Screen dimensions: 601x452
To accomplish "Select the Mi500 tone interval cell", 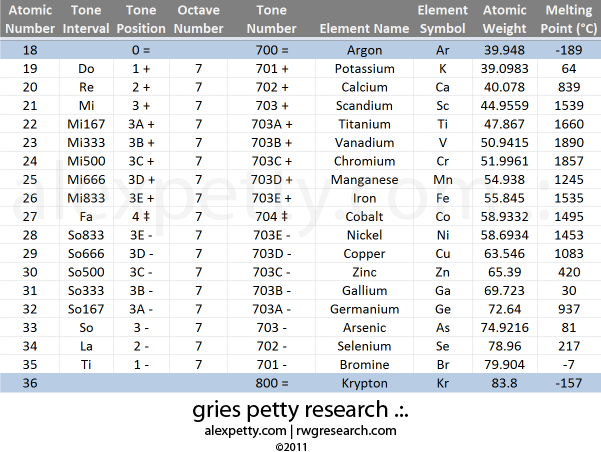I will click(x=86, y=160).
